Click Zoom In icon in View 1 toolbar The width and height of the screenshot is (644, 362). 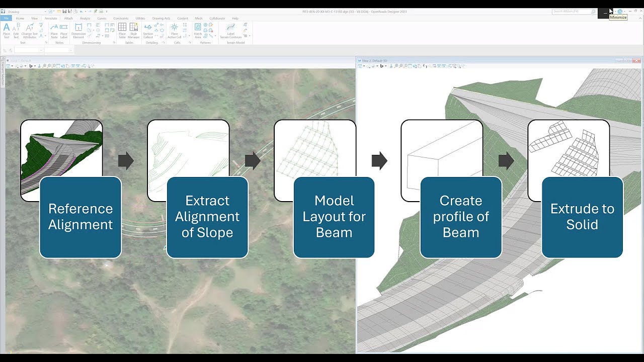tap(44, 66)
